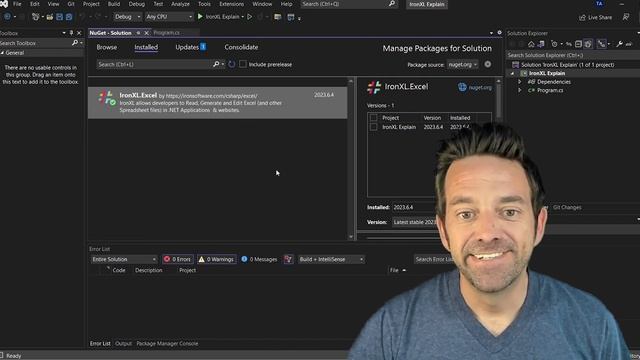The height and width of the screenshot is (360, 640).
Task: Enable the Include prerelease checkbox
Action: click(243, 64)
